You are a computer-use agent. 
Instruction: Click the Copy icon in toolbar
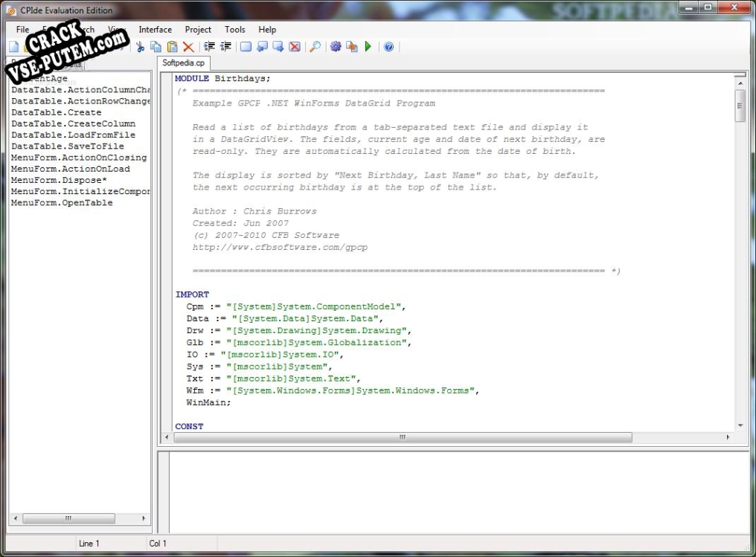[x=156, y=47]
